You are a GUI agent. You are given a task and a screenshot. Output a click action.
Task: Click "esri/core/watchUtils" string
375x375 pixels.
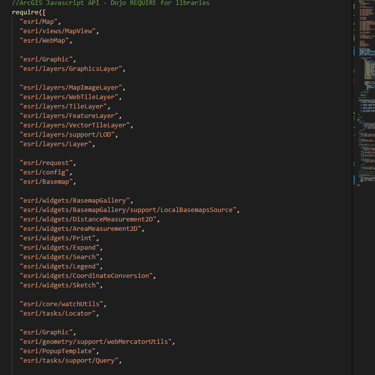(x=61, y=304)
